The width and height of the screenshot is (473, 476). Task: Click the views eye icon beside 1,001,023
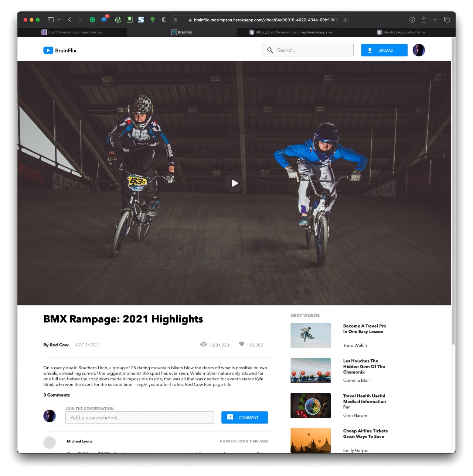(203, 345)
